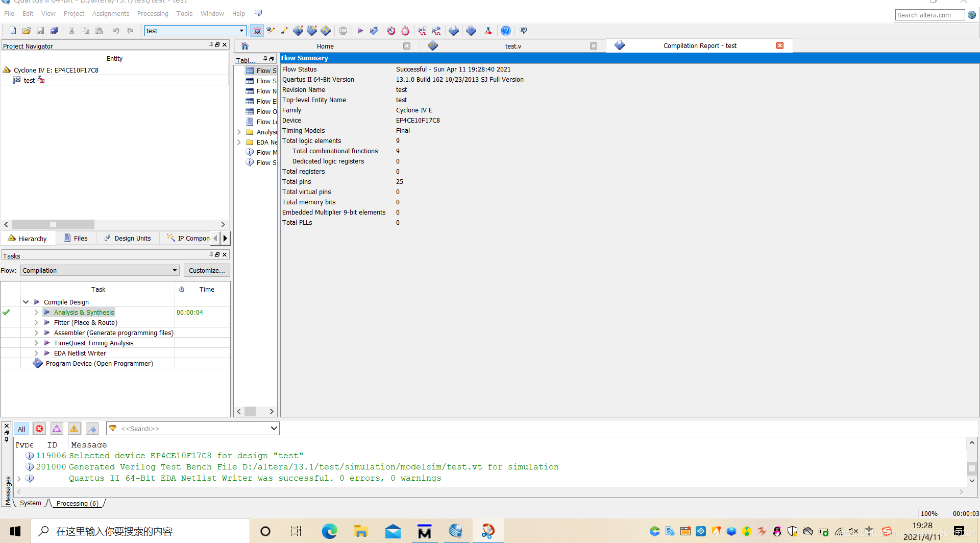Expand the EDA Netlist folder in report tree

coord(239,142)
